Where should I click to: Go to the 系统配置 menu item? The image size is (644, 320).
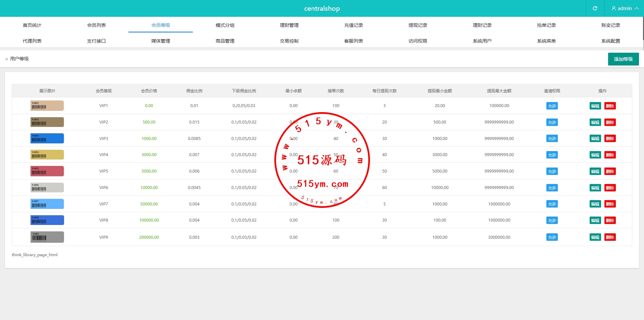610,41
